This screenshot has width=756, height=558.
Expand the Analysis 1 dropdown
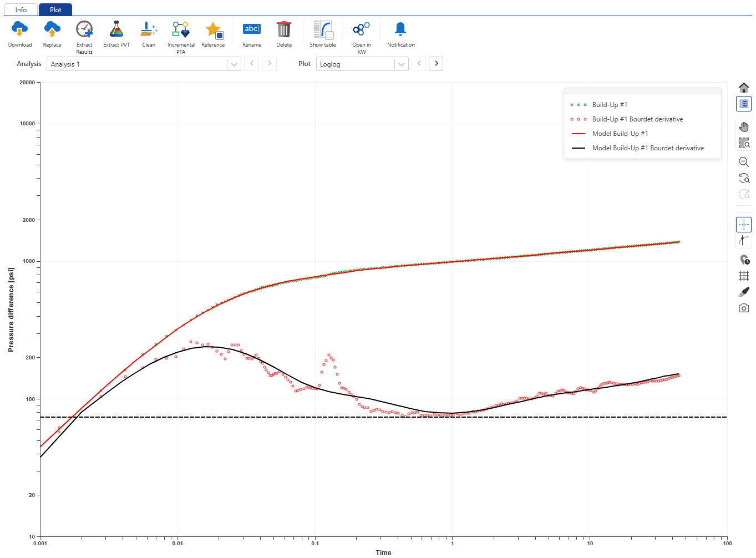[234, 64]
